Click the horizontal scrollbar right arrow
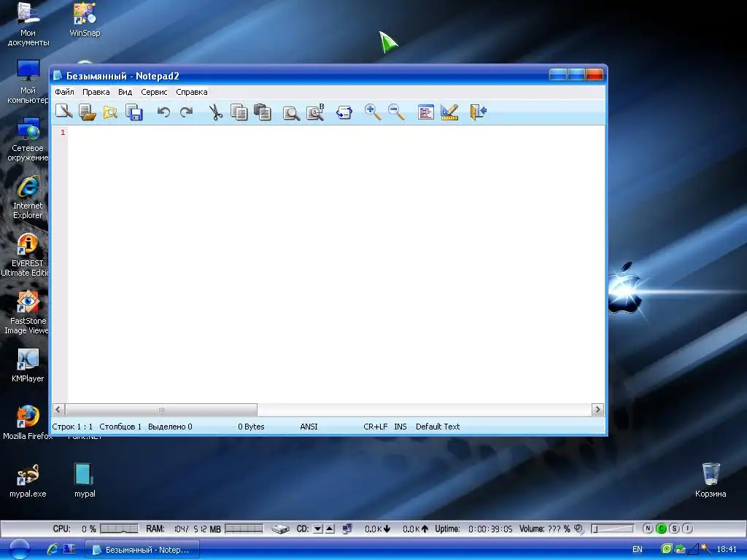747x560 pixels. click(597, 410)
